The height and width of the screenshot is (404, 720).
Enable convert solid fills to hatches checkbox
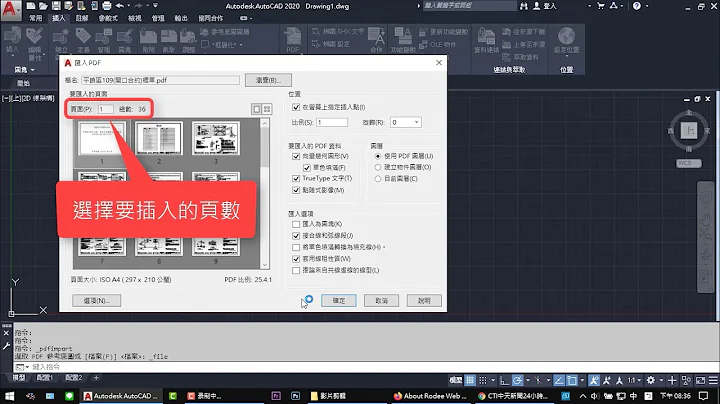[x=296, y=247]
